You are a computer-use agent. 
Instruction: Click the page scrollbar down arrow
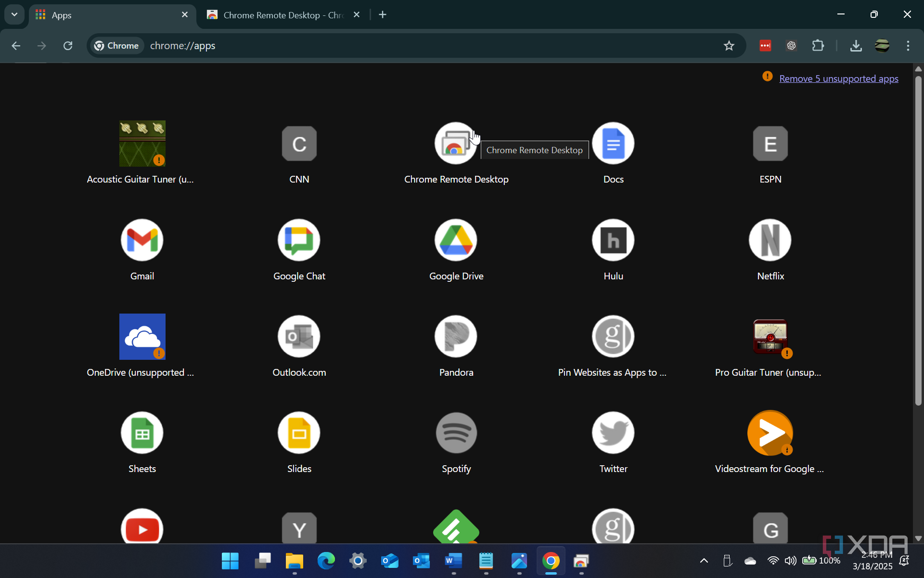[x=918, y=539]
